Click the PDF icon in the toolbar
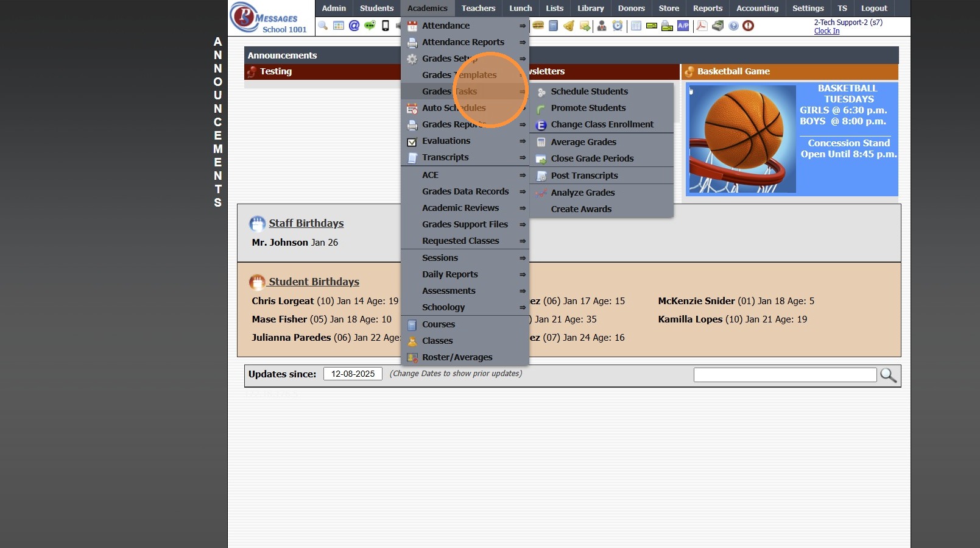Screen dimensions: 980x548 pyautogui.click(x=702, y=26)
